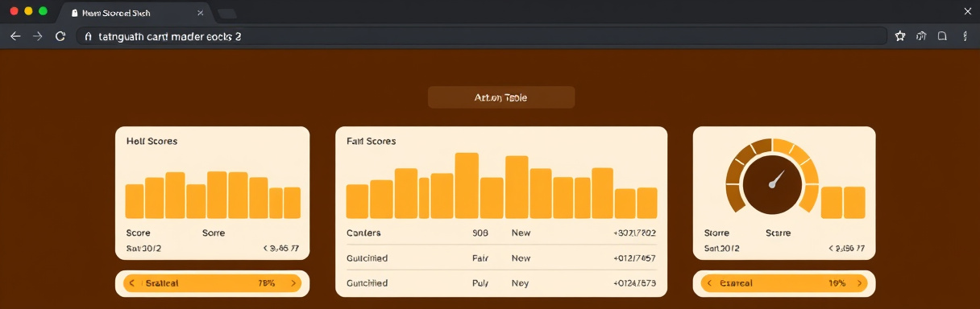This screenshot has width=980, height=309.
Task: Focus the address bar showing 'tatnguath card'
Action: pos(482,36)
